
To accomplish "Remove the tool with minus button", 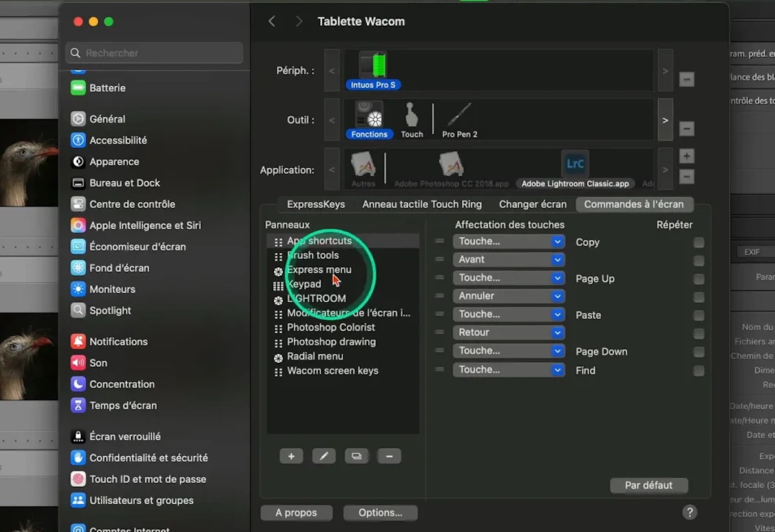I will coord(687,128).
